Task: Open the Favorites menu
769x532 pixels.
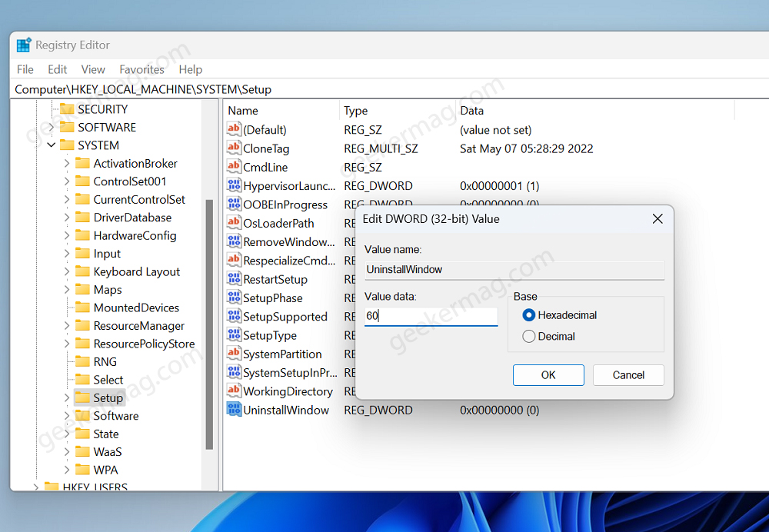Action: [x=141, y=70]
